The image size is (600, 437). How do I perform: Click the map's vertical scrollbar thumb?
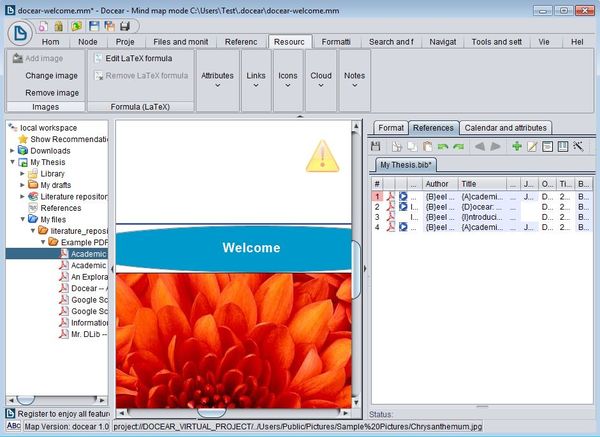356,269
